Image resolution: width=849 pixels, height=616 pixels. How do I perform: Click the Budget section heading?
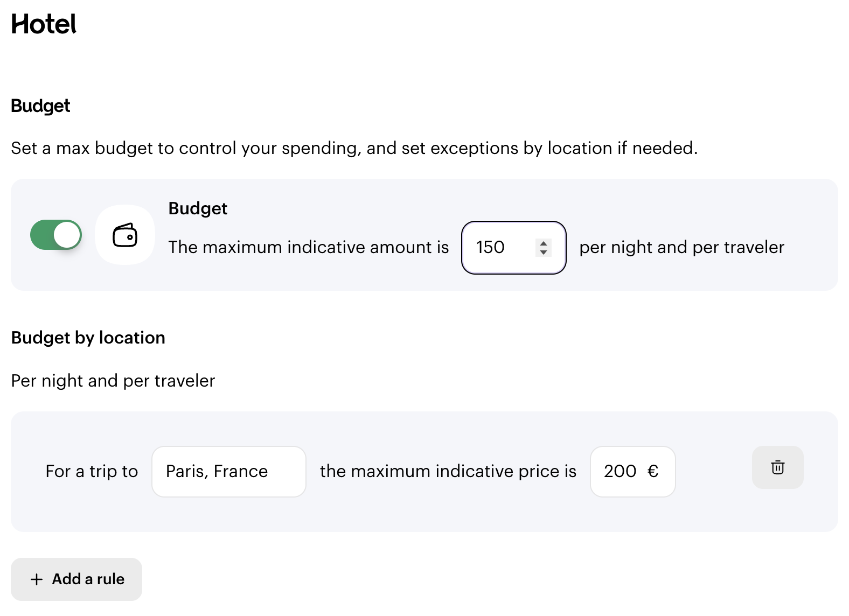click(40, 106)
